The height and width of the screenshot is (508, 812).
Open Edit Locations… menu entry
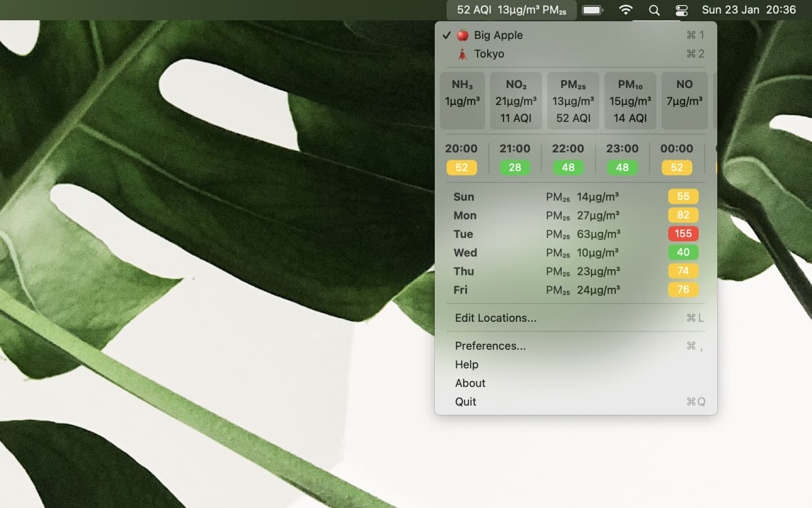click(x=496, y=318)
